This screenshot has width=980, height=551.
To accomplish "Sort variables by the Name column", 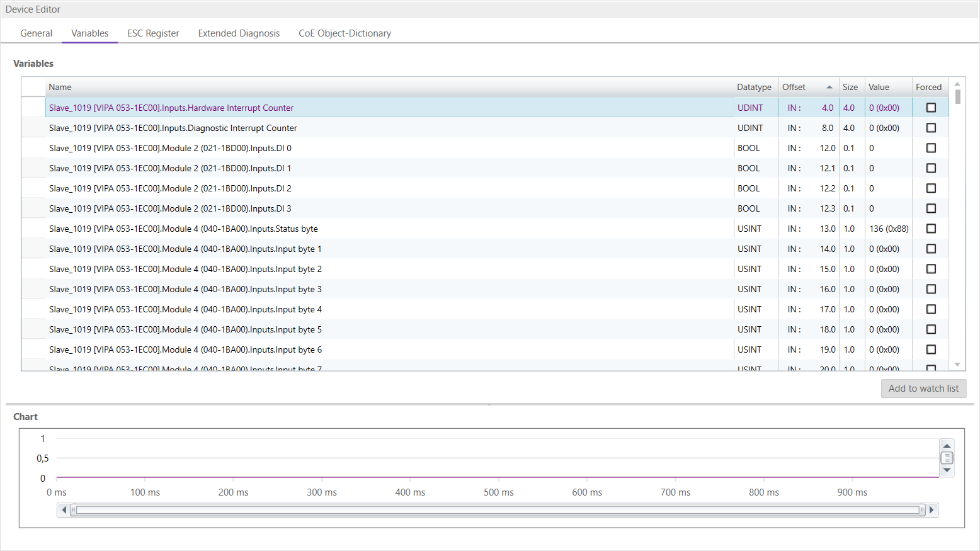I will click(x=60, y=88).
